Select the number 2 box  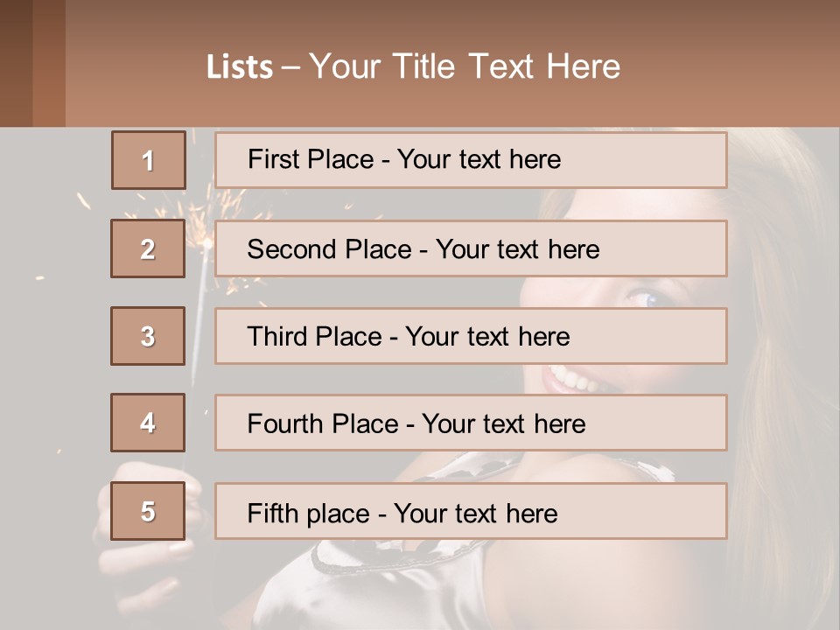tap(148, 248)
